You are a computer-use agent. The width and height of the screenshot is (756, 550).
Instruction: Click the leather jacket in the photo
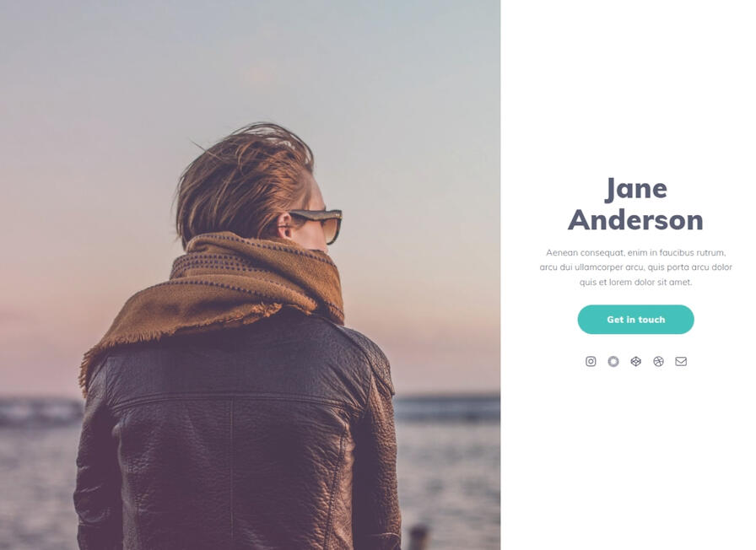(x=236, y=434)
